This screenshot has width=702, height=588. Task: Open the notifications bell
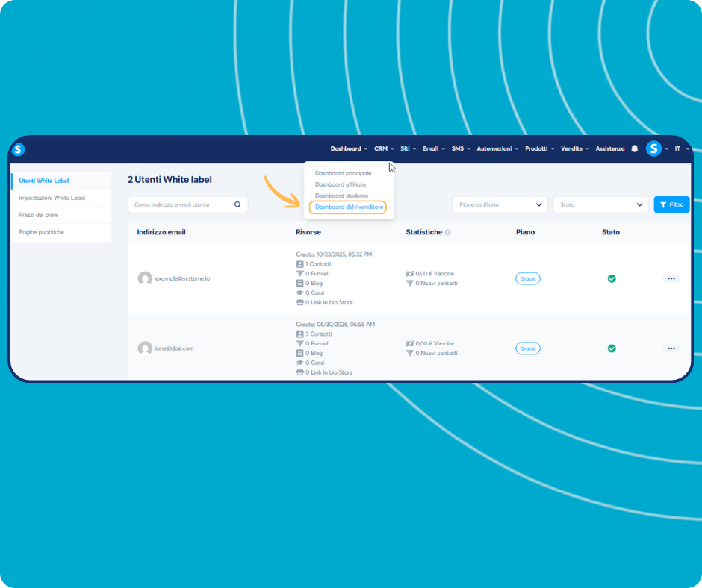(x=634, y=148)
